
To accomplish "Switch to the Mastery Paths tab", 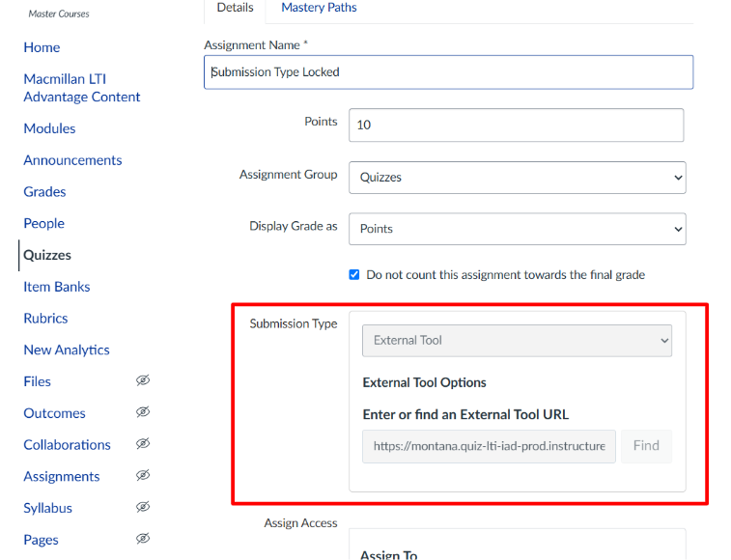I will [319, 8].
